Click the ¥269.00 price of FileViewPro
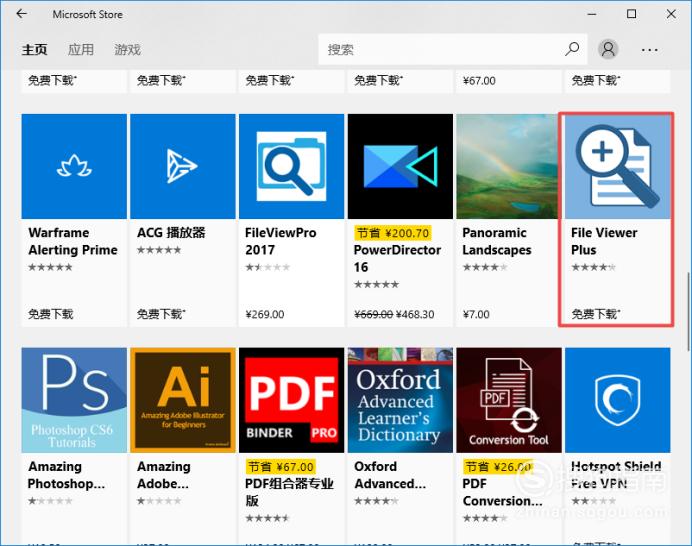 [x=265, y=314]
